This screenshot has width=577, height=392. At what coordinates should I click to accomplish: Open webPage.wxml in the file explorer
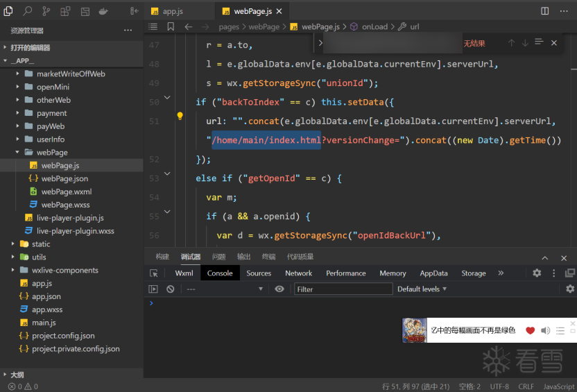pos(66,192)
